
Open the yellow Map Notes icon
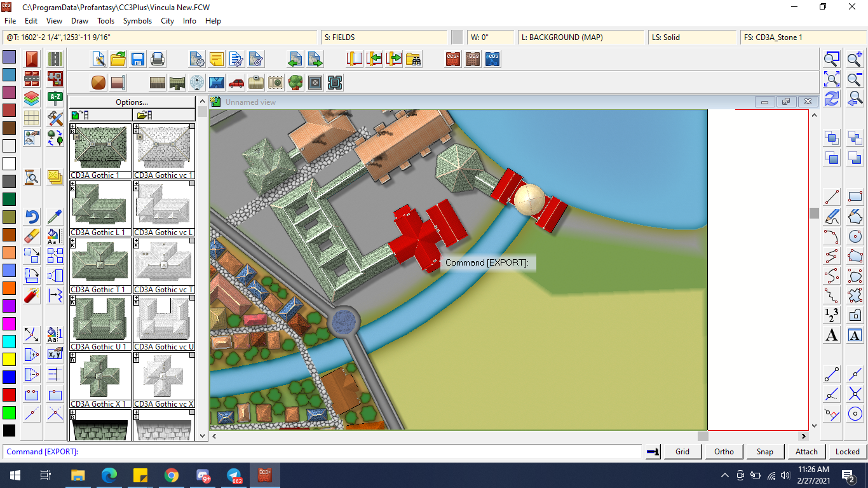click(217, 60)
